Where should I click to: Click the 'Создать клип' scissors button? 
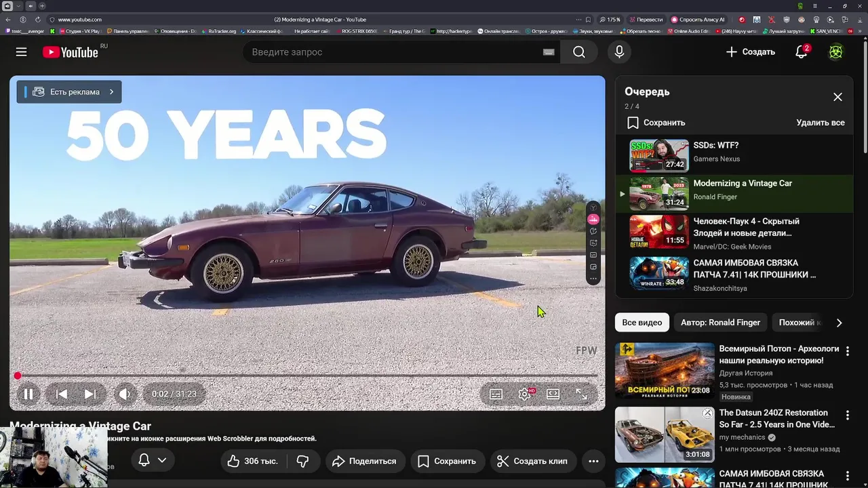[533, 461]
